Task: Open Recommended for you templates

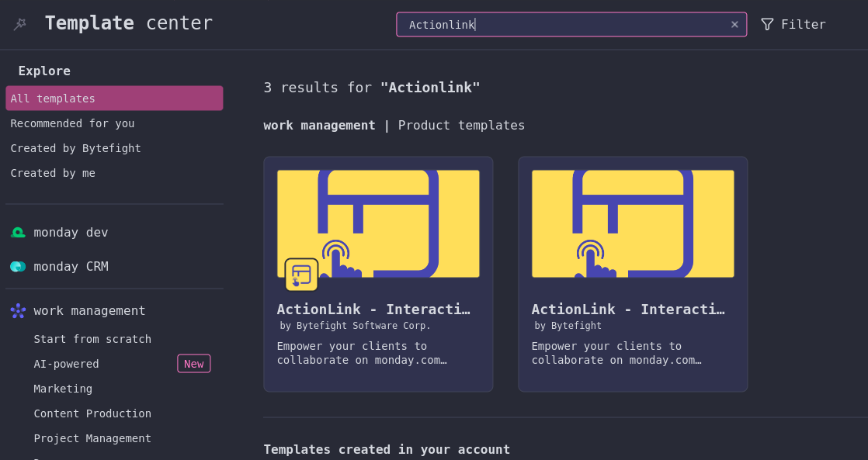Action: [72, 123]
